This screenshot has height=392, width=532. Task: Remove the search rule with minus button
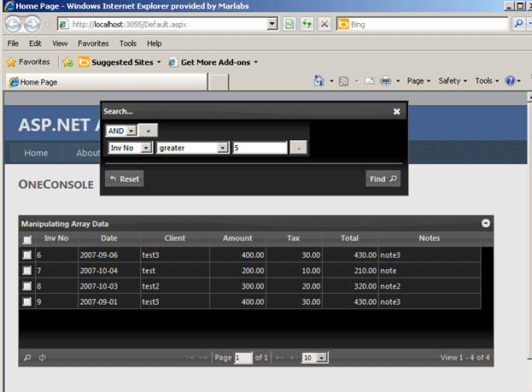tap(299, 148)
